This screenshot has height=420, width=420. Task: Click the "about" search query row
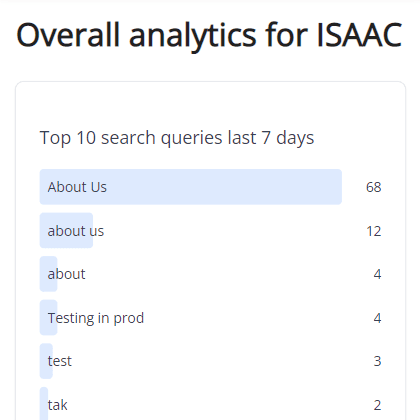click(211, 274)
